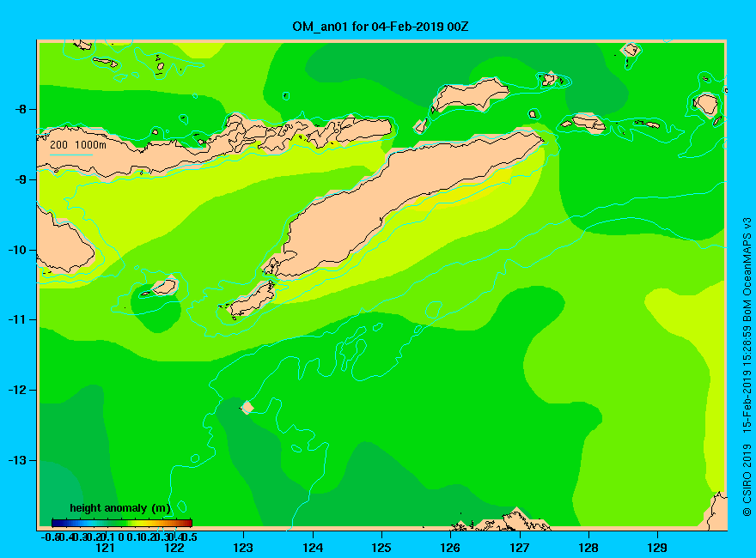The height and width of the screenshot is (558, 756).
Task: Select latitude label '-12'
Action: click(17, 390)
